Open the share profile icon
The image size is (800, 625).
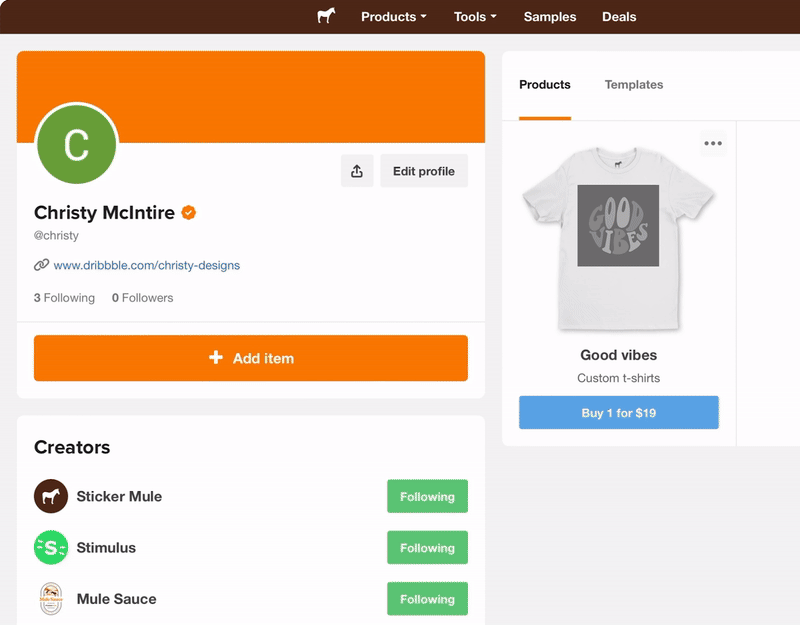357,170
